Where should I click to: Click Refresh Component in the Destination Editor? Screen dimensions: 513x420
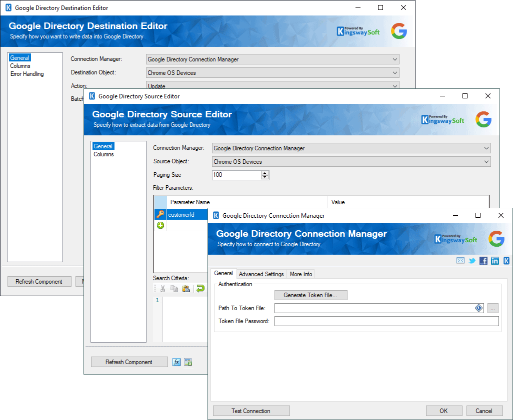[x=39, y=282]
